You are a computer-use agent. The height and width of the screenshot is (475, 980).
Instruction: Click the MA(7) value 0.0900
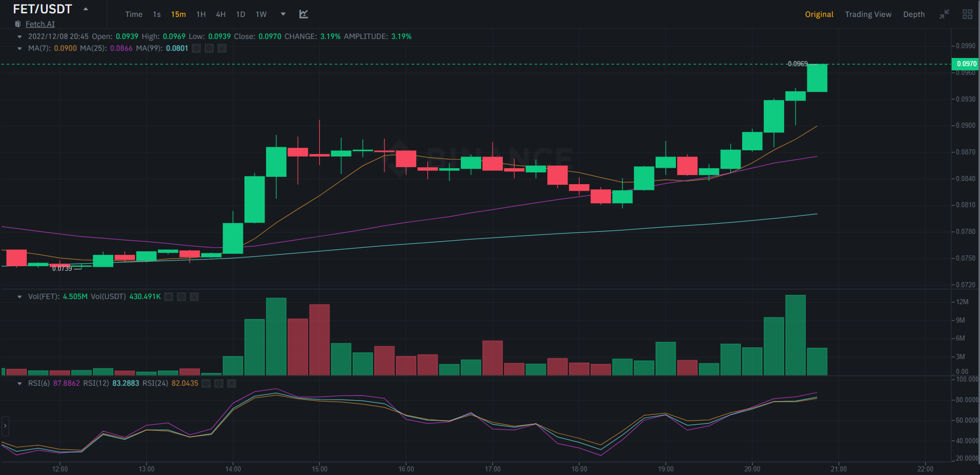point(65,48)
